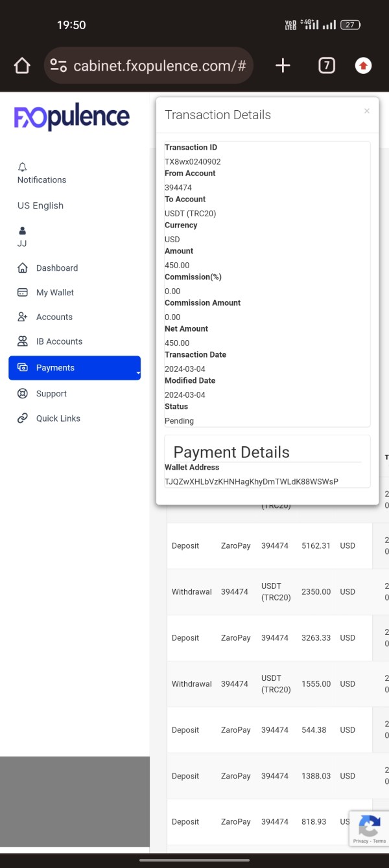
Task: Click the Notifications bell icon
Action: pyautogui.click(x=23, y=167)
